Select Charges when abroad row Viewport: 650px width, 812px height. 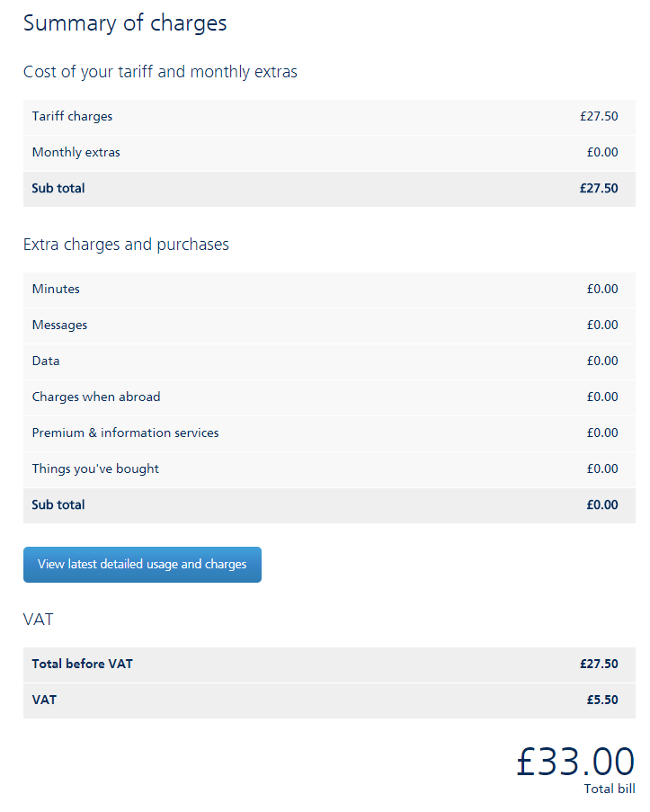click(x=329, y=397)
